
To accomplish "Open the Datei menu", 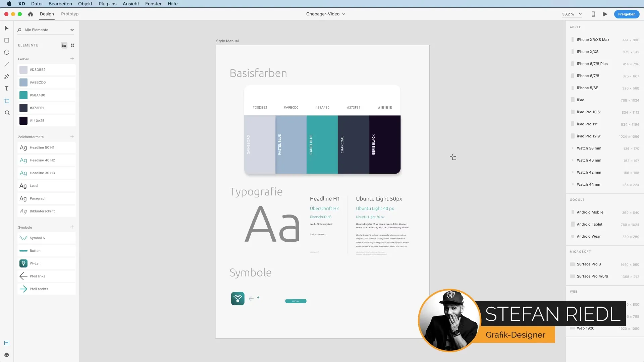I will point(37,4).
